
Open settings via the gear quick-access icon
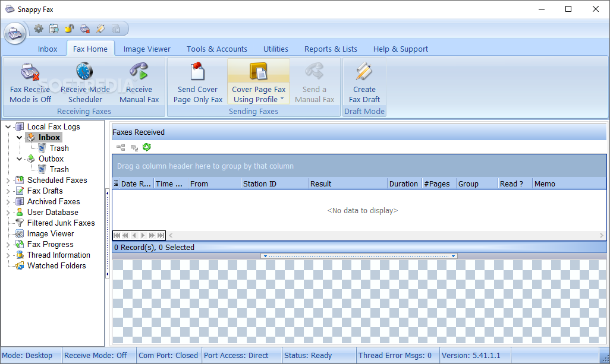tap(39, 29)
